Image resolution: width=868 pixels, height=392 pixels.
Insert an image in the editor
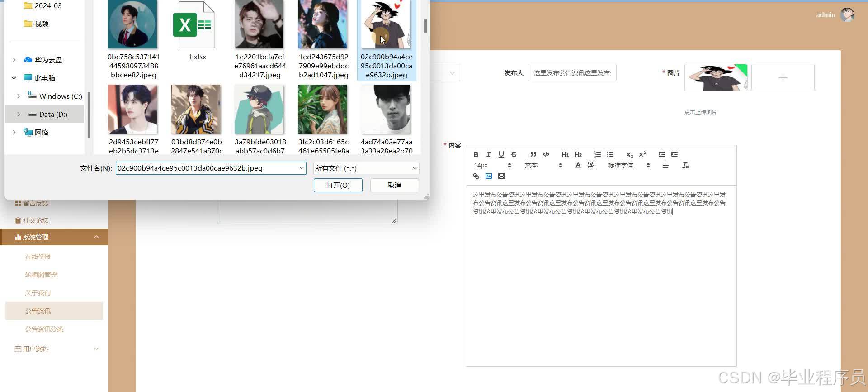click(x=488, y=176)
